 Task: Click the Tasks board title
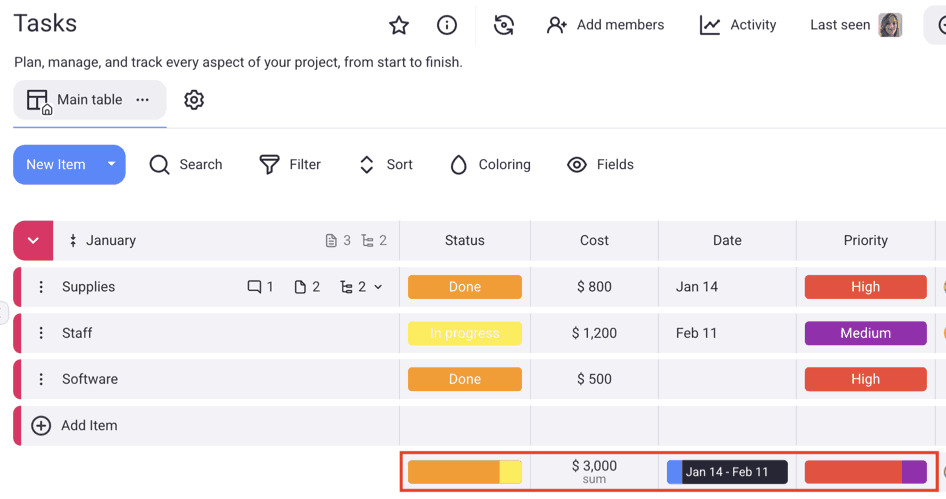point(45,24)
